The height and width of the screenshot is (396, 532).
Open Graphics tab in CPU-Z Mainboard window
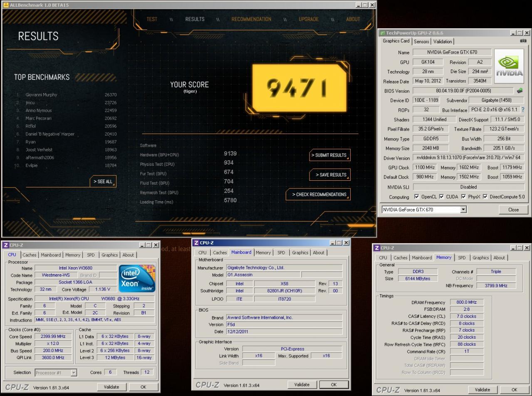coord(300,253)
